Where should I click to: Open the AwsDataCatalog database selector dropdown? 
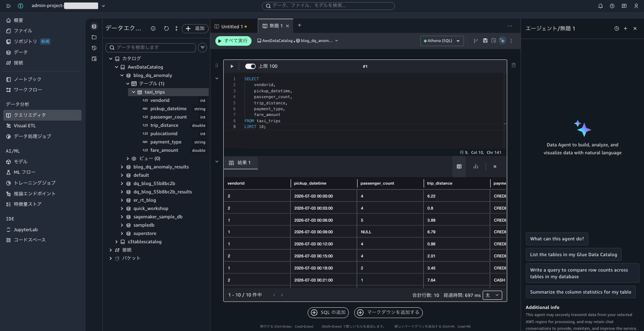tap(298, 41)
